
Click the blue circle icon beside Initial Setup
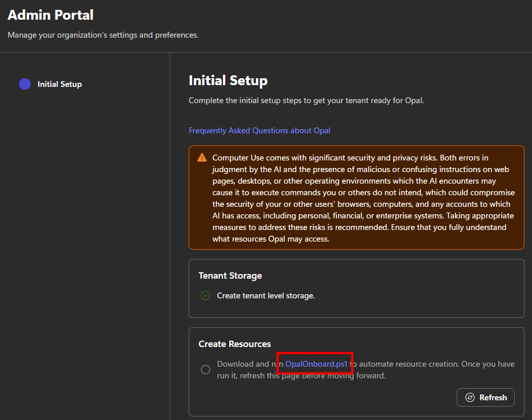[25, 84]
